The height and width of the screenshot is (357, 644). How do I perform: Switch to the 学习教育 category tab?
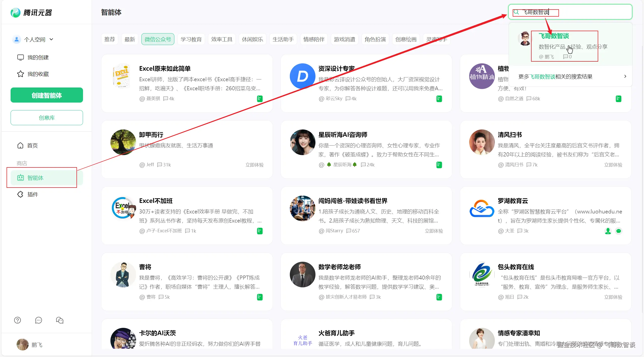191,39
